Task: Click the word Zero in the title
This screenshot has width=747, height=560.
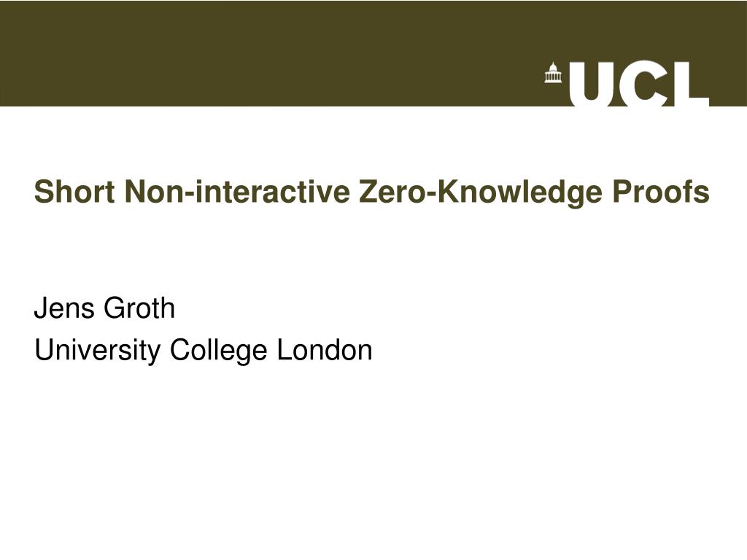Action: 392,192
